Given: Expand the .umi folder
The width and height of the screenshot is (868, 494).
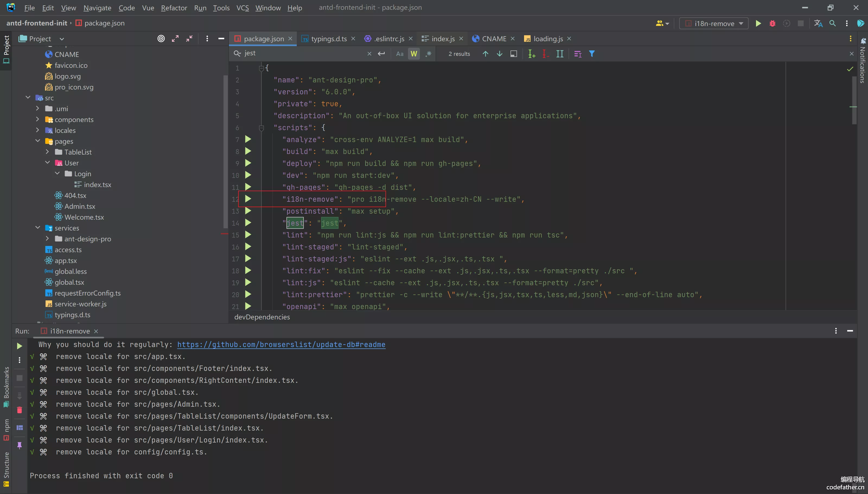Looking at the screenshot, I should (x=38, y=108).
